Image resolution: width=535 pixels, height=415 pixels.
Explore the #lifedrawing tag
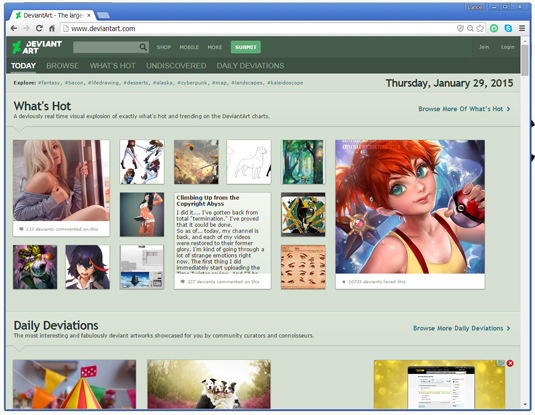coord(103,83)
